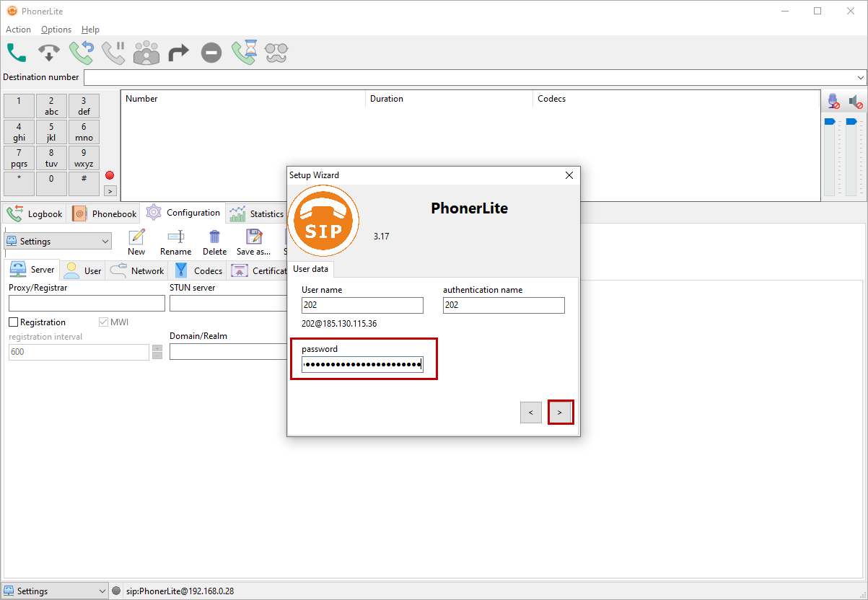
Task: Expand the Destination number dropdown
Action: [861, 77]
